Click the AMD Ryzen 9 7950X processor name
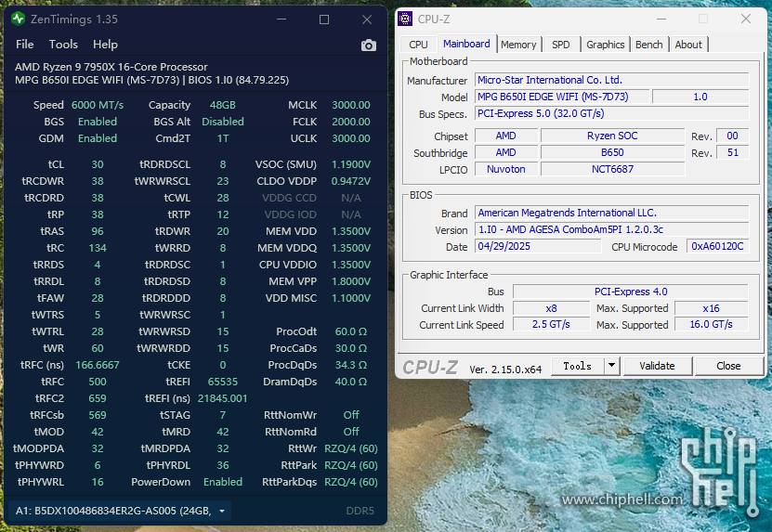This screenshot has height=532, width=772. pyautogui.click(x=111, y=67)
